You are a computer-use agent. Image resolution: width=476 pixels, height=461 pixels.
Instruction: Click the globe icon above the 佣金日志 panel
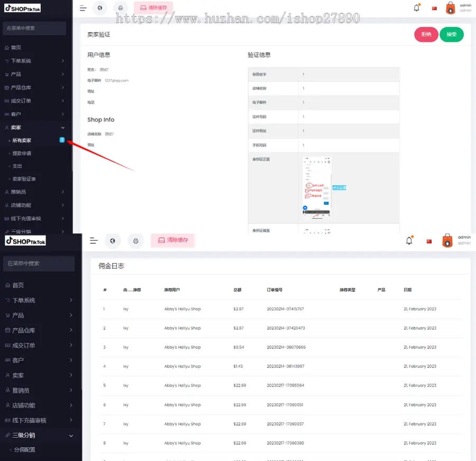[x=112, y=241]
